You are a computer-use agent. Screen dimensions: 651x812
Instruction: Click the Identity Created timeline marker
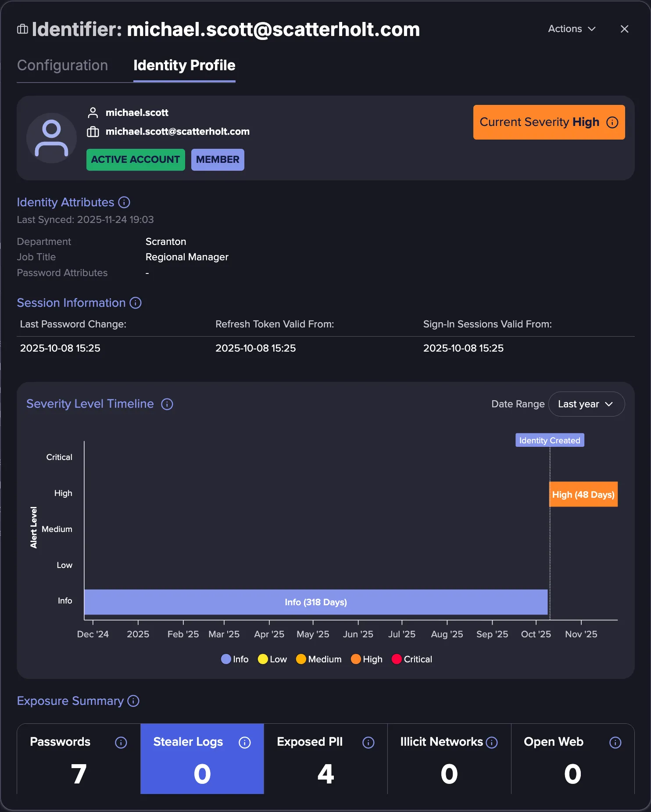550,440
